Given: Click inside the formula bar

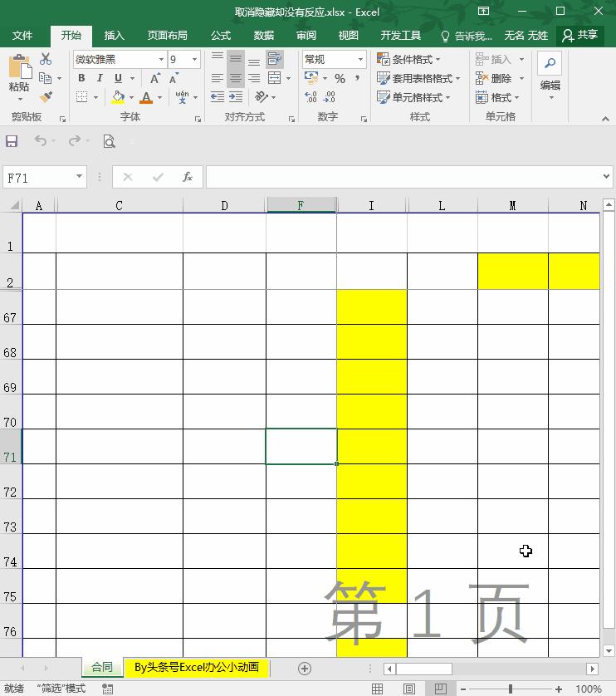Looking at the screenshot, I should (x=403, y=177).
